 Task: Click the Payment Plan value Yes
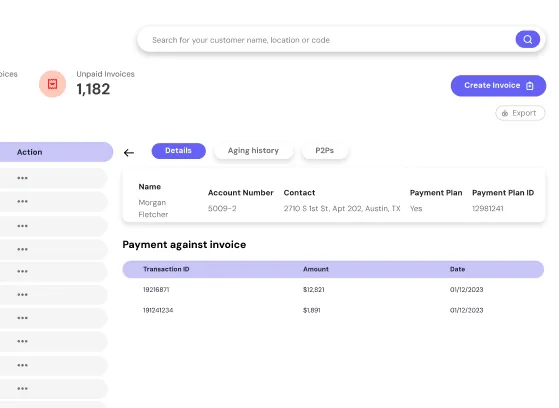[416, 209]
